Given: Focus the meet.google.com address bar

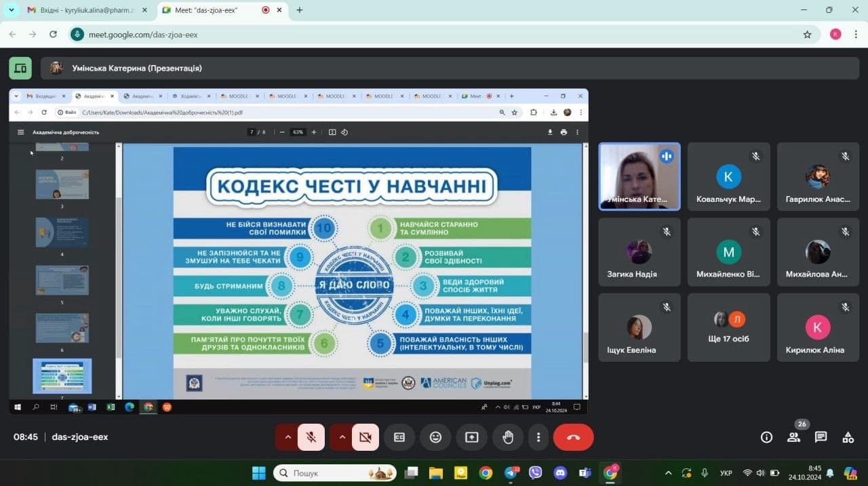Looking at the screenshot, I should coord(444,34).
